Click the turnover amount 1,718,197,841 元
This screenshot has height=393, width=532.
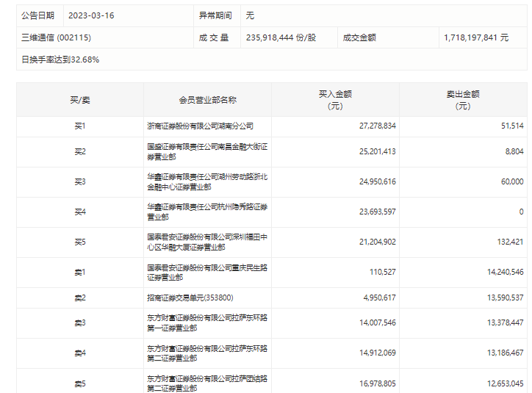coord(476,37)
